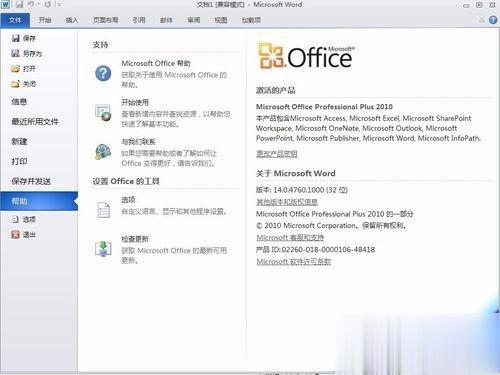500x375 pixels.
Task: Click the Help question icon at ribbon right
Action: tap(493, 20)
